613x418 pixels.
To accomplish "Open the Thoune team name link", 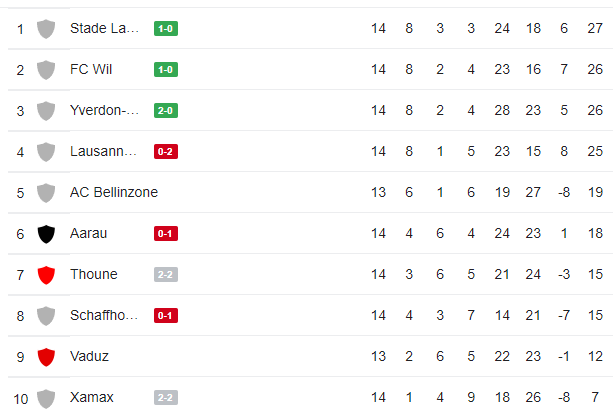I will pos(93,274).
